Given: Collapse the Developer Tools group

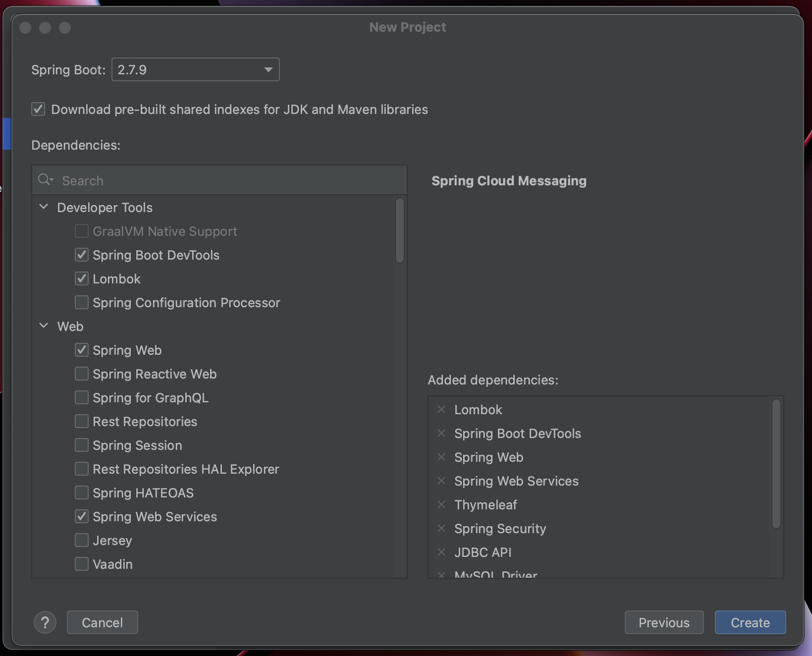Looking at the screenshot, I should click(x=44, y=207).
